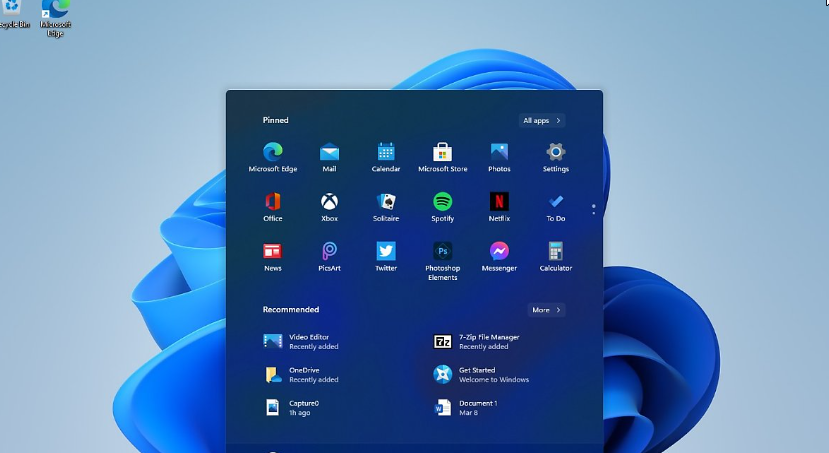Open the Xbox app

click(329, 207)
